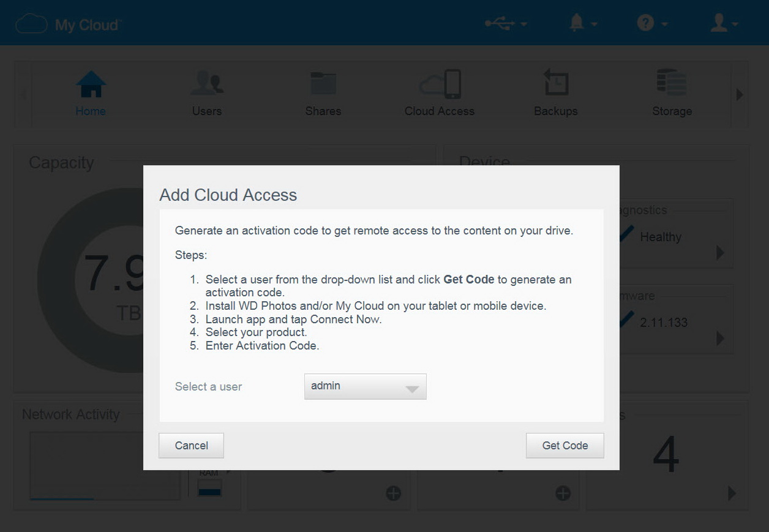769x532 pixels.
Task: Open the USB devices menu icon
Action: (506, 23)
